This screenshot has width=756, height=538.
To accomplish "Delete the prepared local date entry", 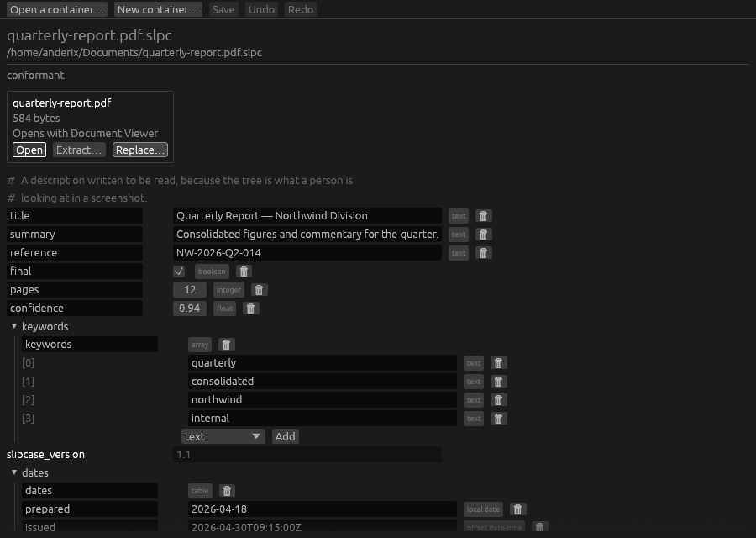I will [517, 509].
